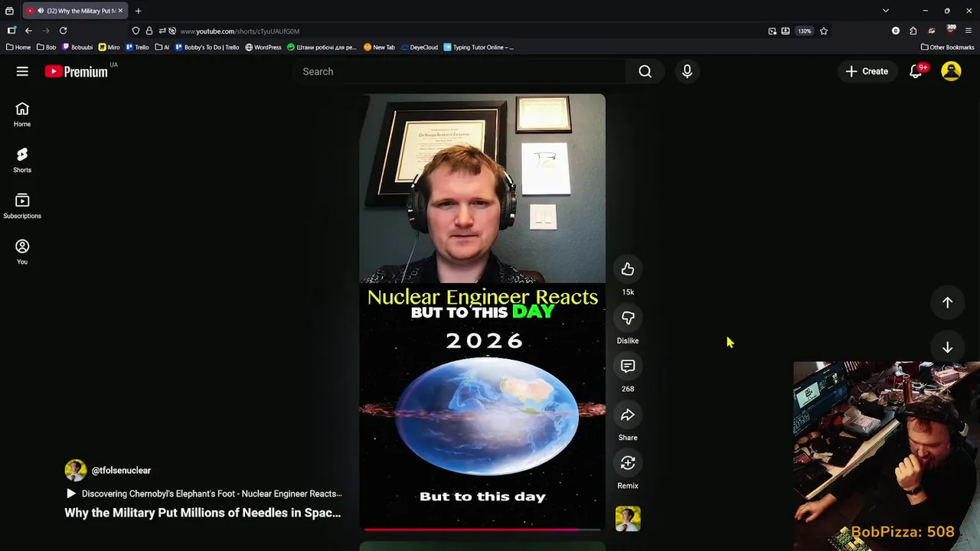Go to next short with down arrow

coord(947,347)
